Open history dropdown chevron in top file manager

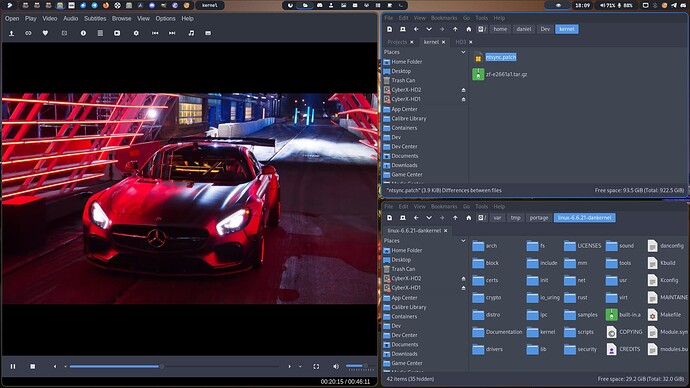click(x=429, y=29)
